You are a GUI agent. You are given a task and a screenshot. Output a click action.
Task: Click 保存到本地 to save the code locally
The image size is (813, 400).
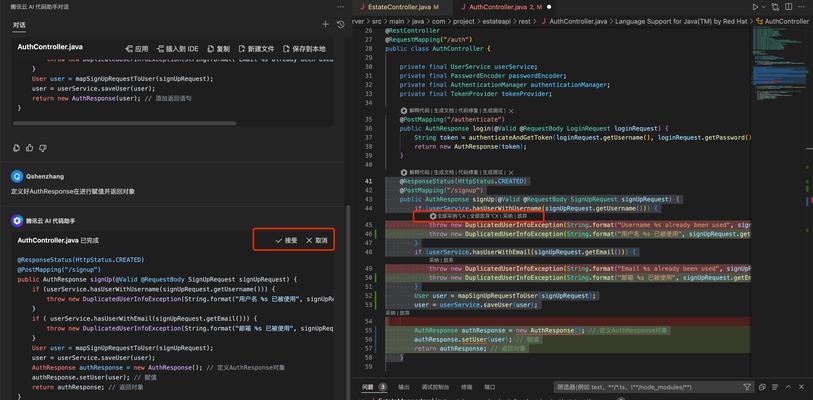(304, 49)
